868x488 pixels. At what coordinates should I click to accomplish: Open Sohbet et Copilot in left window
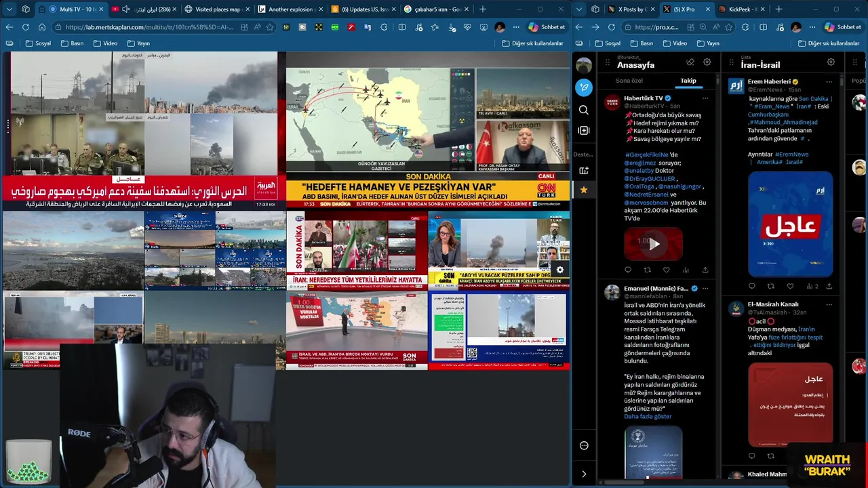(x=546, y=27)
